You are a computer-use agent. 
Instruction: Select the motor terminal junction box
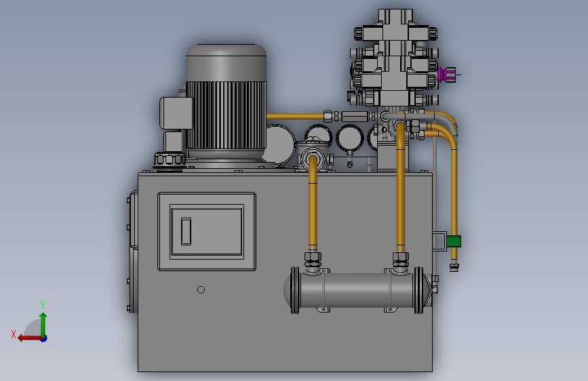[176, 113]
